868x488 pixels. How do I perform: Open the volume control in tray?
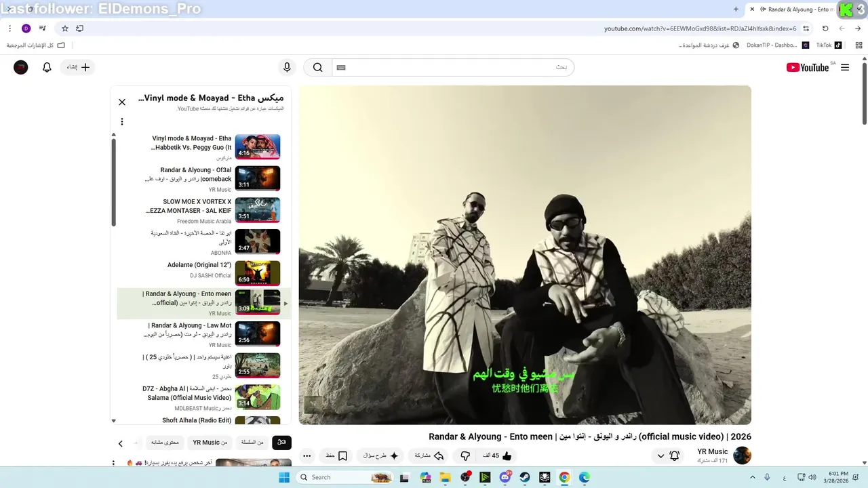coord(812,477)
